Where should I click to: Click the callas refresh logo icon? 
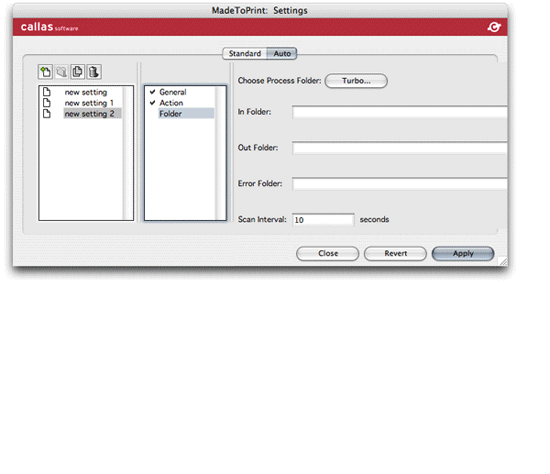(494, 27)
